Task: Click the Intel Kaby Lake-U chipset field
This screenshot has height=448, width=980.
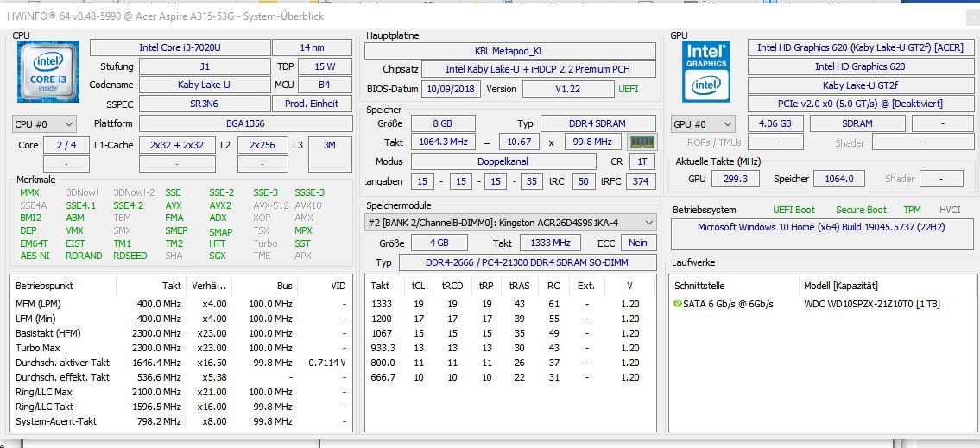Action: click(539, 69)
